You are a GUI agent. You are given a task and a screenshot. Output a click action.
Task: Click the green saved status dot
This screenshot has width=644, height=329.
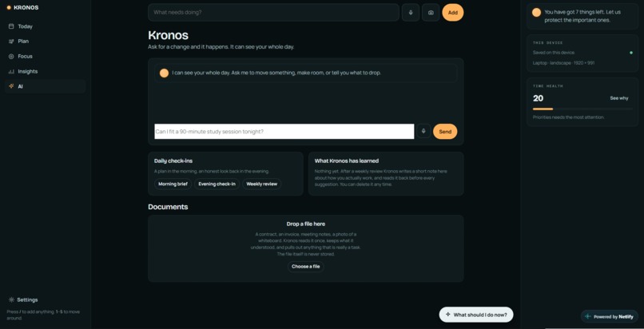(631, 53)
